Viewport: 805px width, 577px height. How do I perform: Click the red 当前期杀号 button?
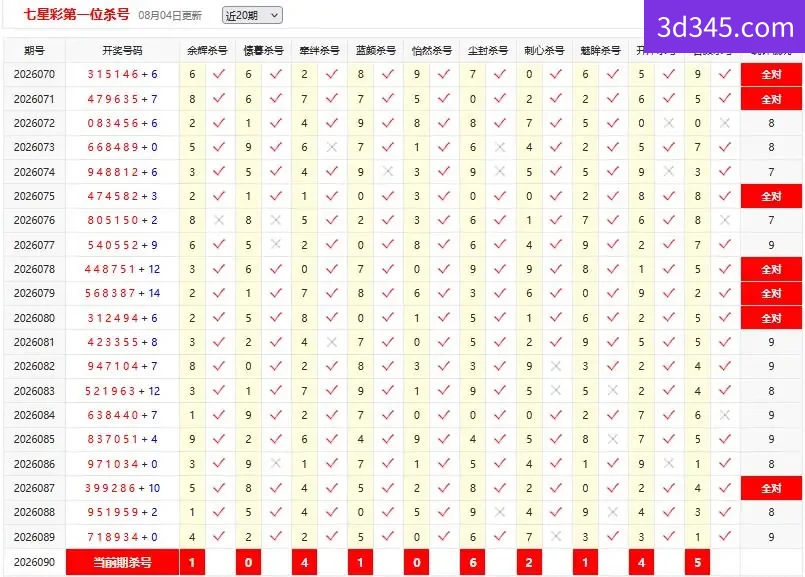click(x=122, y=562)
